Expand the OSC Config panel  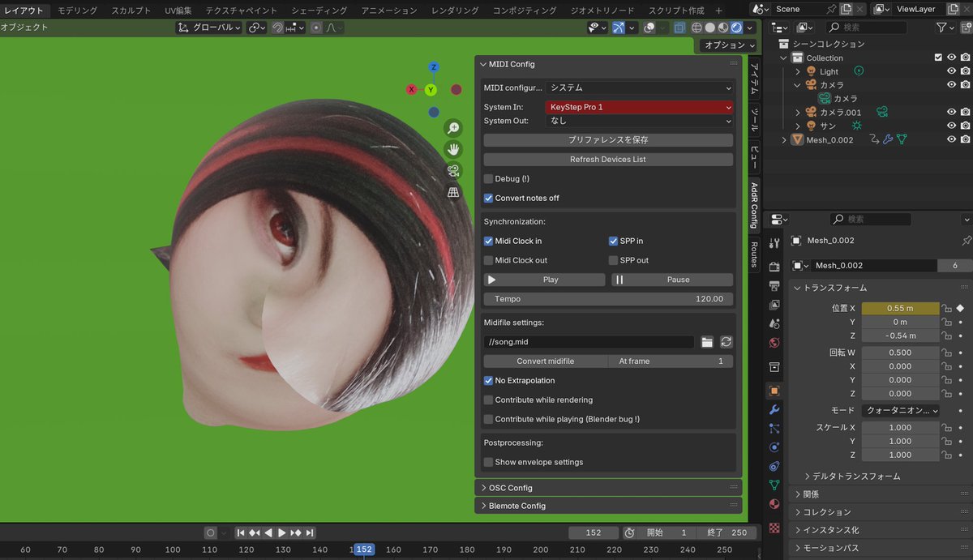(x=608, y=488)
